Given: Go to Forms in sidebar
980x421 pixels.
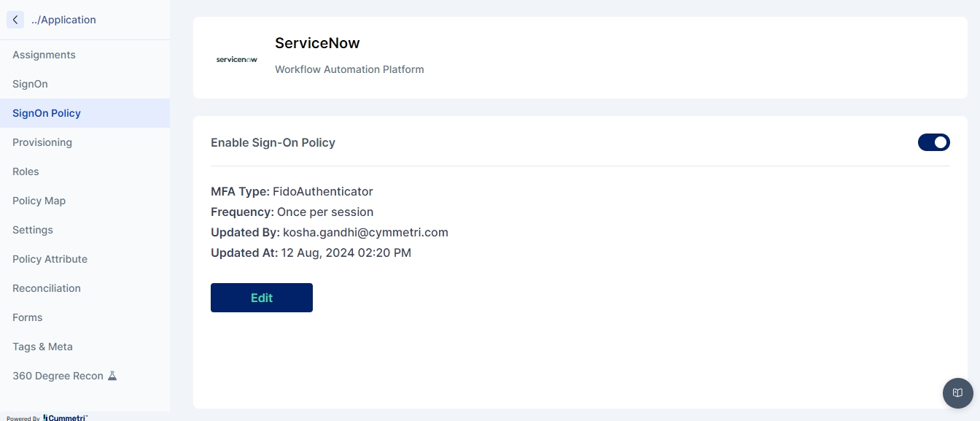Looking at the screenshot, I should (x=28, y=317).
